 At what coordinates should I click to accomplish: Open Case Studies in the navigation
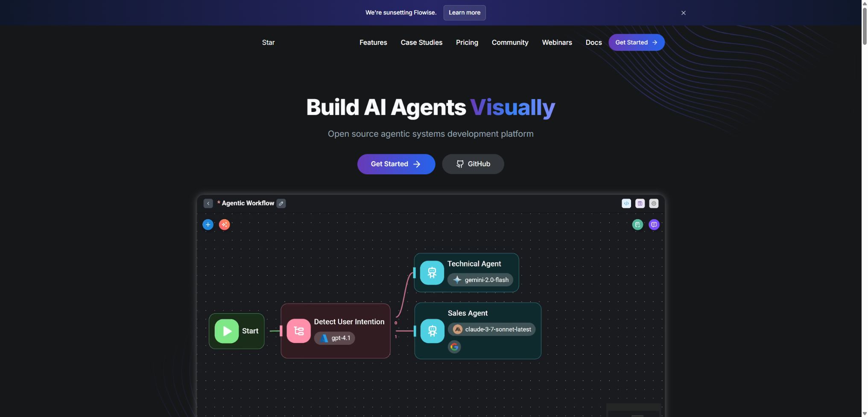coord(421,42)
